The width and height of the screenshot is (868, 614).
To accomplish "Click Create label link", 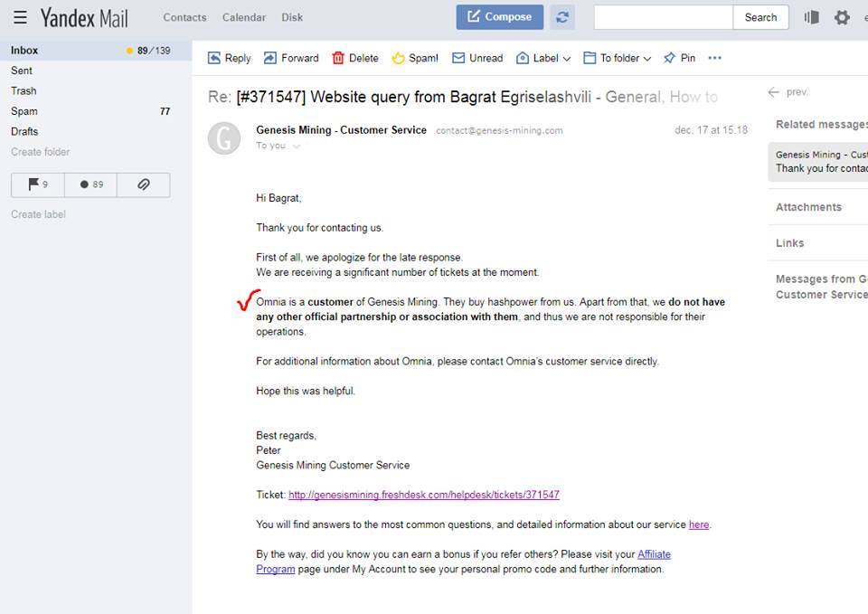I will (38, 214).
